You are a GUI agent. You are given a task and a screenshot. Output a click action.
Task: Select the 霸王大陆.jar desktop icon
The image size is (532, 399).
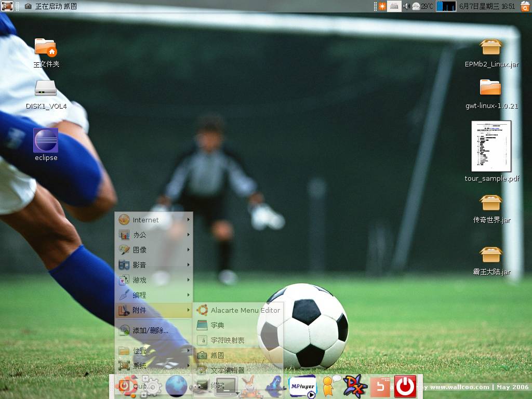point(491,261)
